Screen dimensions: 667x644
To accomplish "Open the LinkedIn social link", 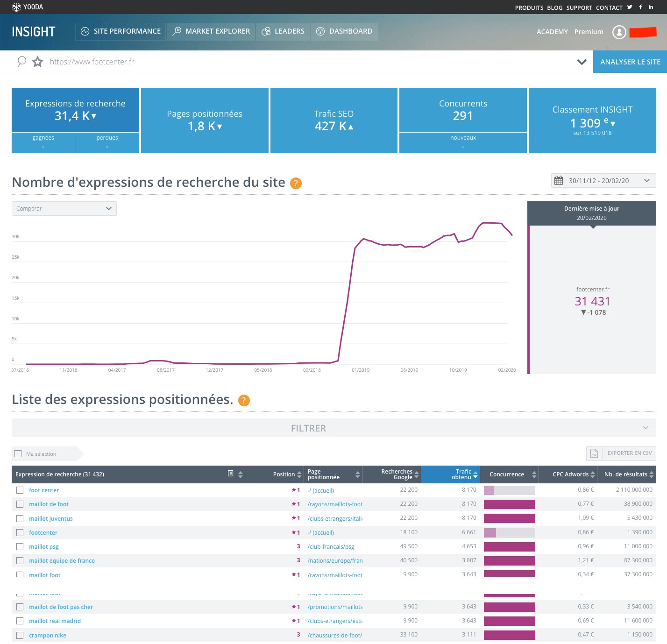I will coord(651,7).
